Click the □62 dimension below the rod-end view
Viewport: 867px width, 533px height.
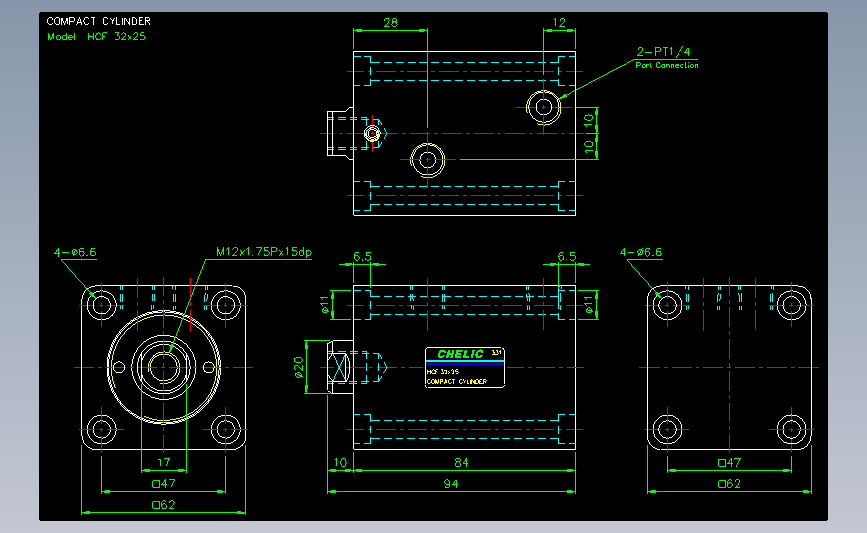(x=164, y=505)
